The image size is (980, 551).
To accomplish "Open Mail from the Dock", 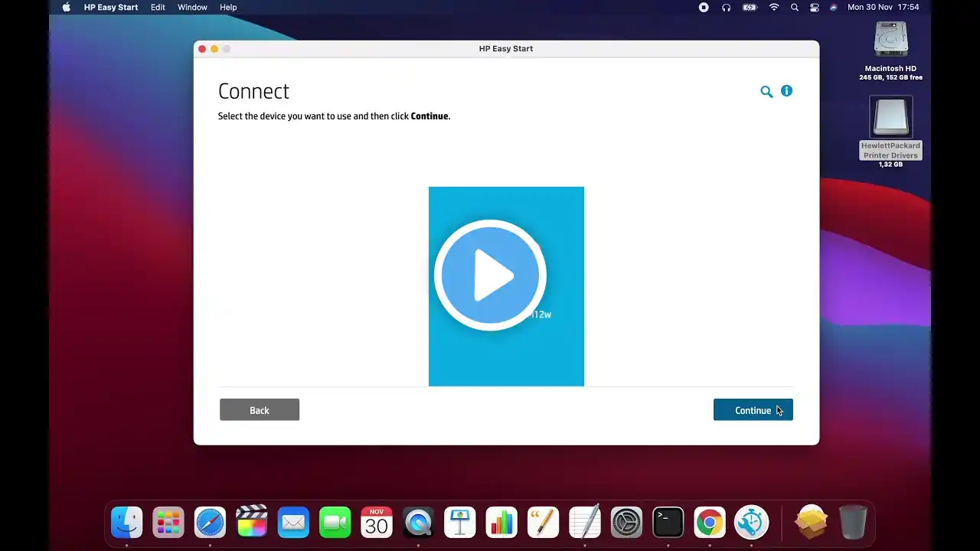I will click(293, 523).
